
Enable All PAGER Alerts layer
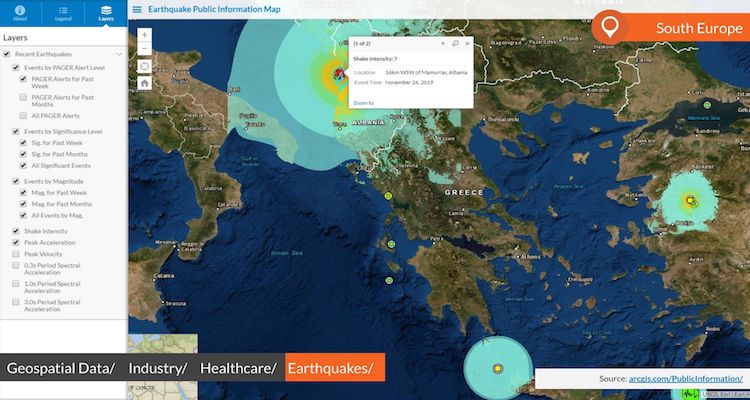pyautogui.click(x=23, y=116)
